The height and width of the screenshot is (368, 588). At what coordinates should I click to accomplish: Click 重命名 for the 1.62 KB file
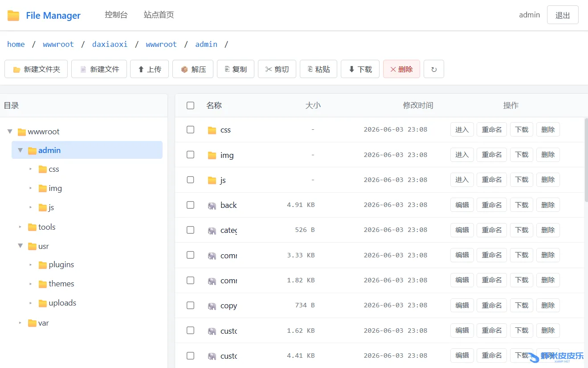[x=492, y=331]
